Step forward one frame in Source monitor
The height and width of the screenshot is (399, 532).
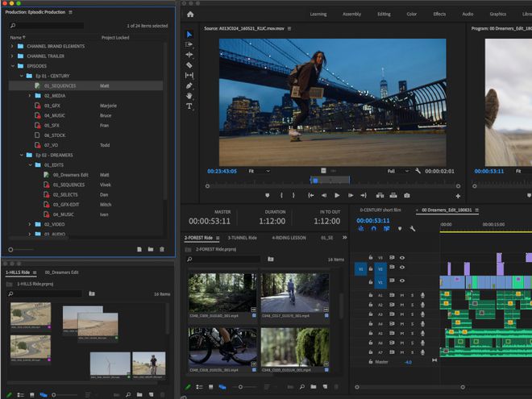click(x=351, y=195)
